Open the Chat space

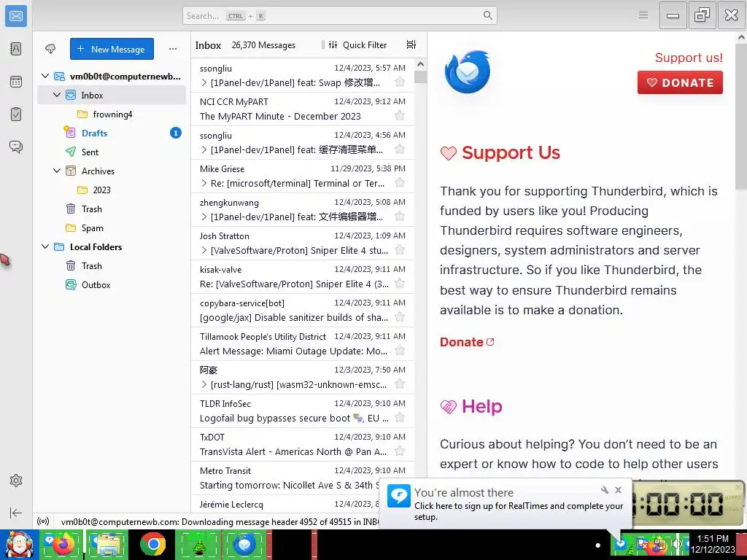(x=16, y=147)
